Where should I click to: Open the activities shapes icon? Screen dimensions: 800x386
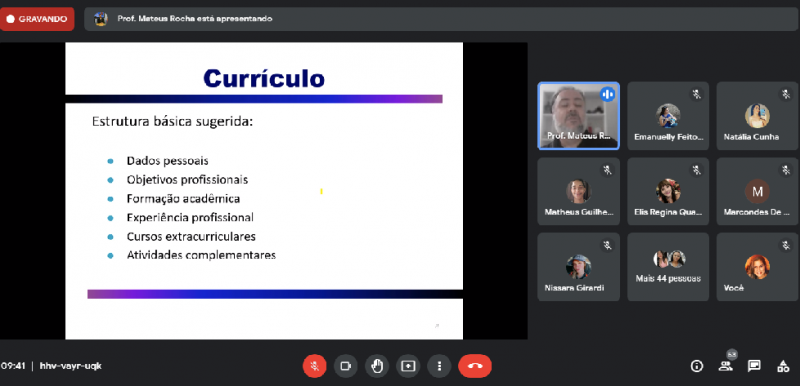783,366
